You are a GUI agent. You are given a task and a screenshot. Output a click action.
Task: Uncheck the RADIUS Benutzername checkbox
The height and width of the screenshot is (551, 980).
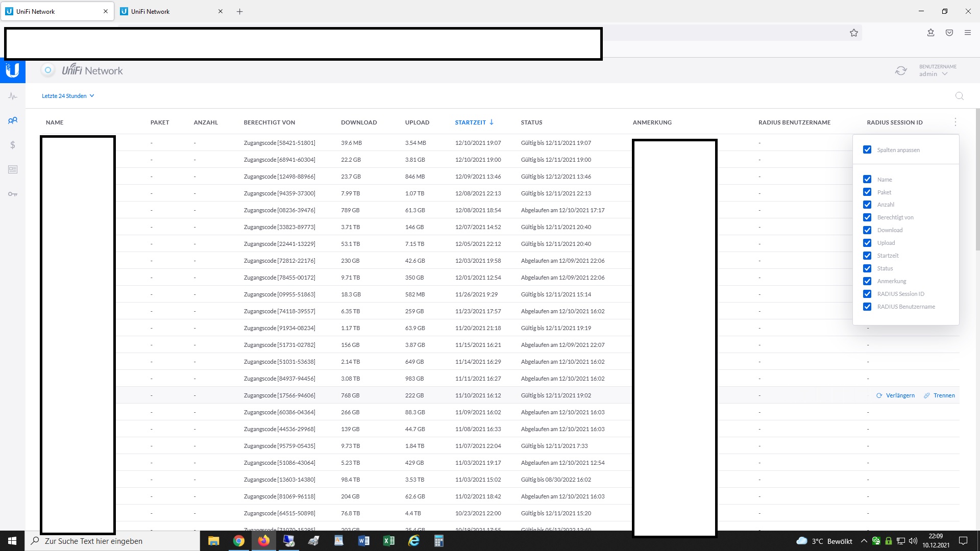[867, 307]
